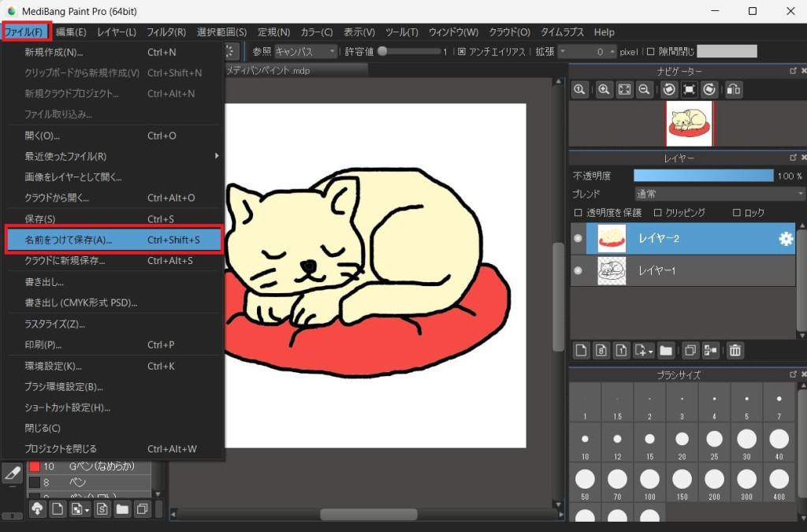Open add brush from image dropdown
The image size is (807, 532).
(x=80, y=509)
